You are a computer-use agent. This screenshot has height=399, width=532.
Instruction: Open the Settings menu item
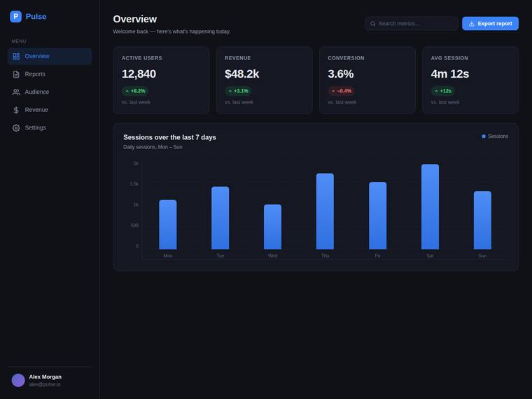coord(50,128)
